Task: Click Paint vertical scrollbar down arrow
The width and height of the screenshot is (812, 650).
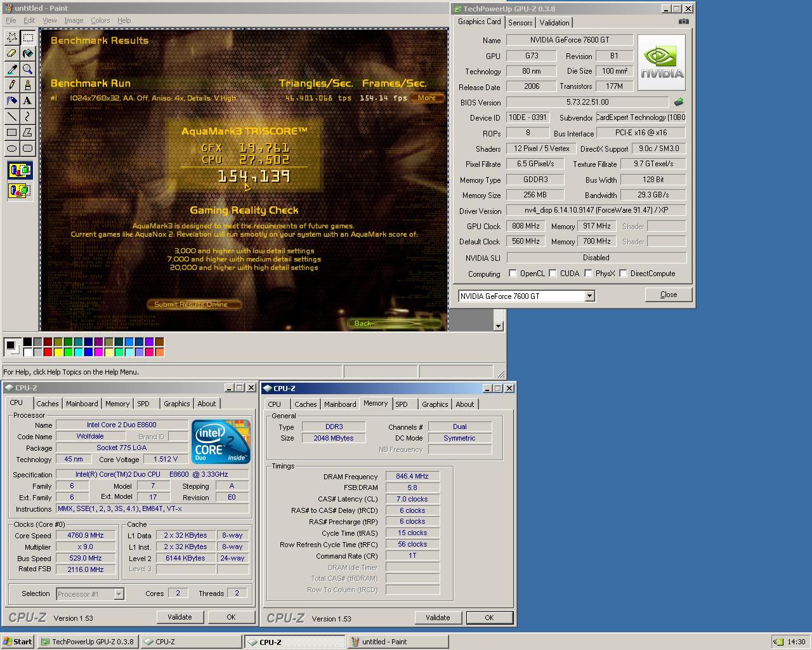Action: click(x=498, y=326)
